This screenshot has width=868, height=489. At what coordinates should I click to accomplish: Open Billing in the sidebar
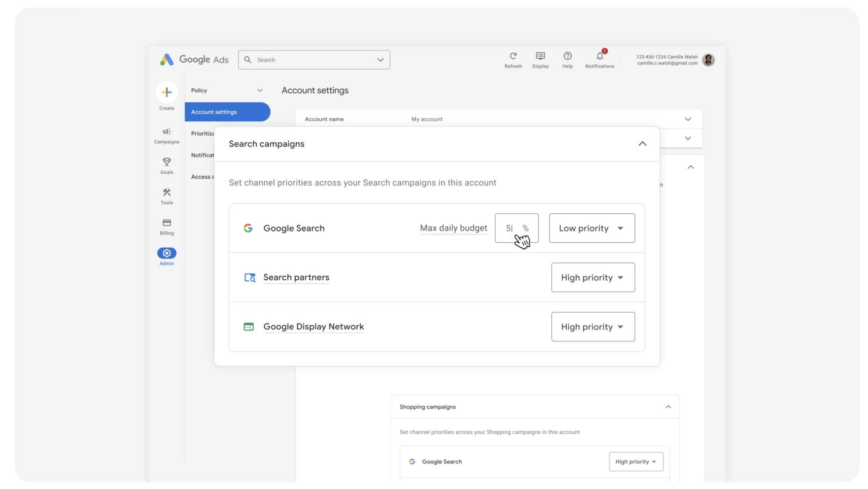pos(166,227)
